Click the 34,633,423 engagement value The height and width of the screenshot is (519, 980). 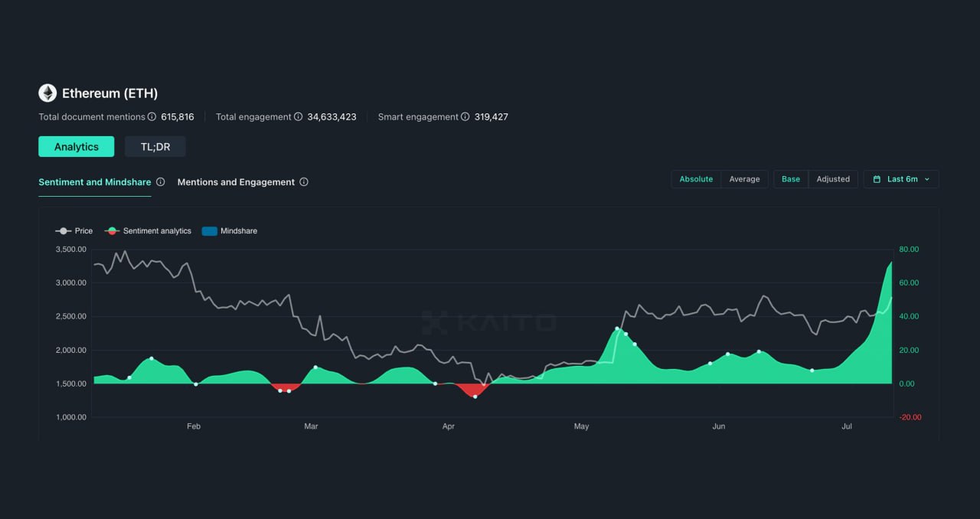point(332,117)
